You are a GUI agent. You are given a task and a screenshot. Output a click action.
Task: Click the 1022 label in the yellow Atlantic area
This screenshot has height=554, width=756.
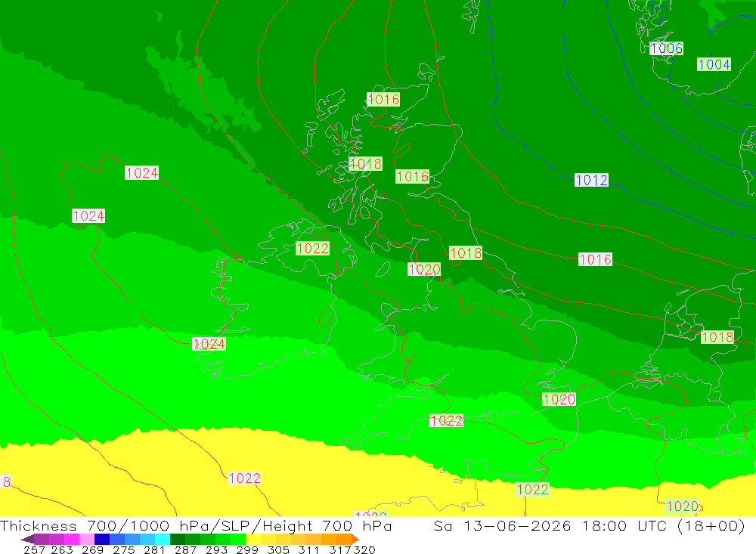[x=244, y=478]
